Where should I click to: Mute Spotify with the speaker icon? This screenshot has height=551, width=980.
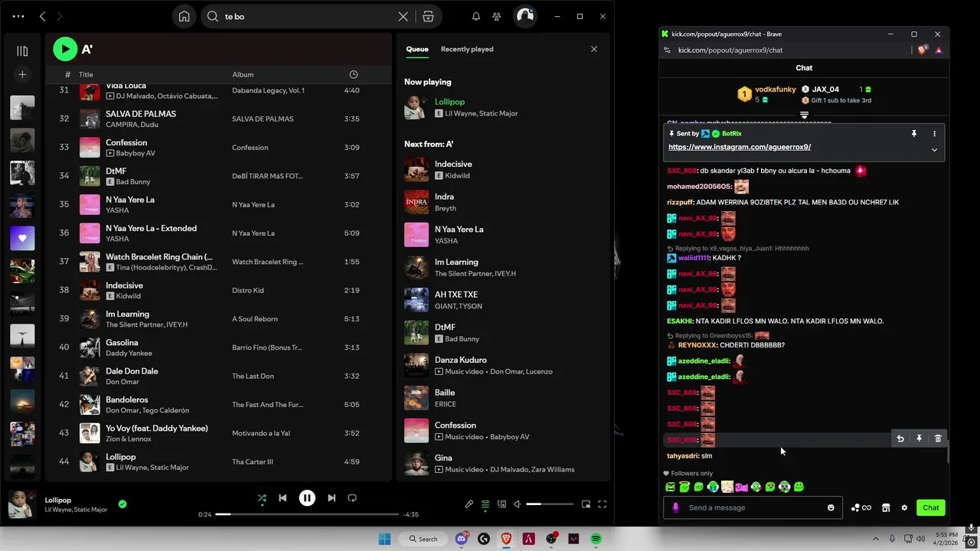click(517, 504)
